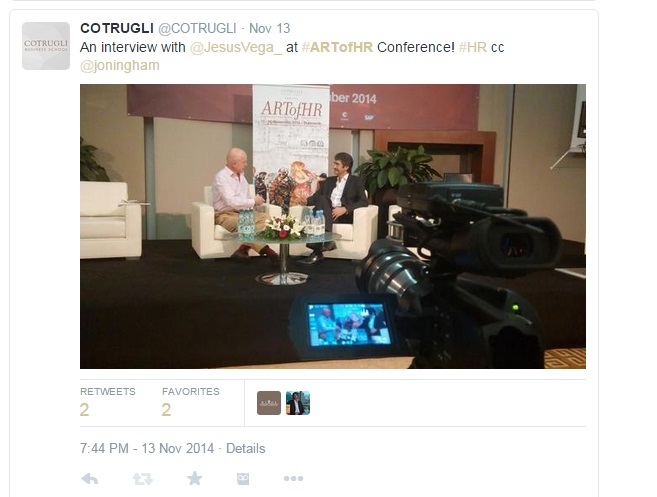The image size is (657, 497).
Task: Open the @JesusVega_ mention
Action: coord(236,47)
